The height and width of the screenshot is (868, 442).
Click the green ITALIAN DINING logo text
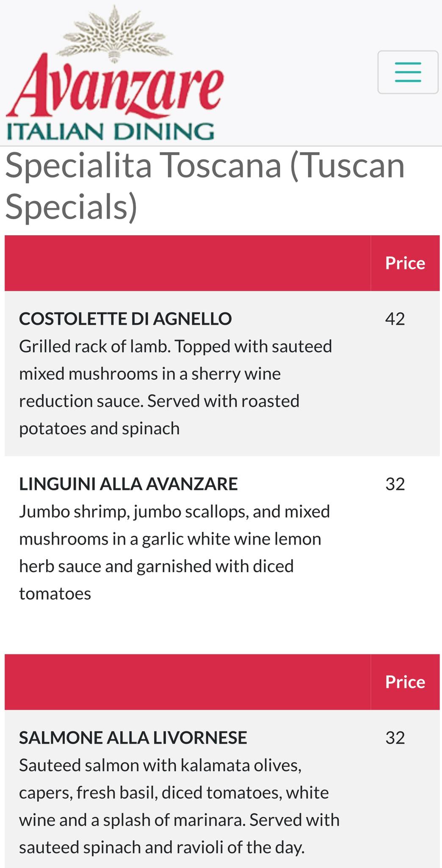pyautogui.click(x=110, y=131)
